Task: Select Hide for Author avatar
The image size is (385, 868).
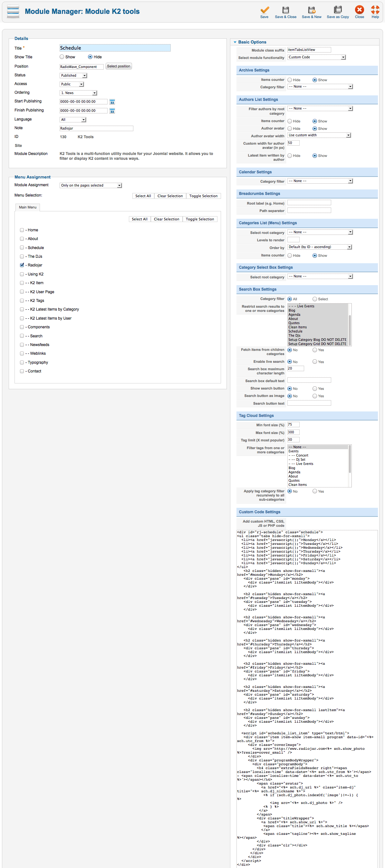Action: pos(290,129)
